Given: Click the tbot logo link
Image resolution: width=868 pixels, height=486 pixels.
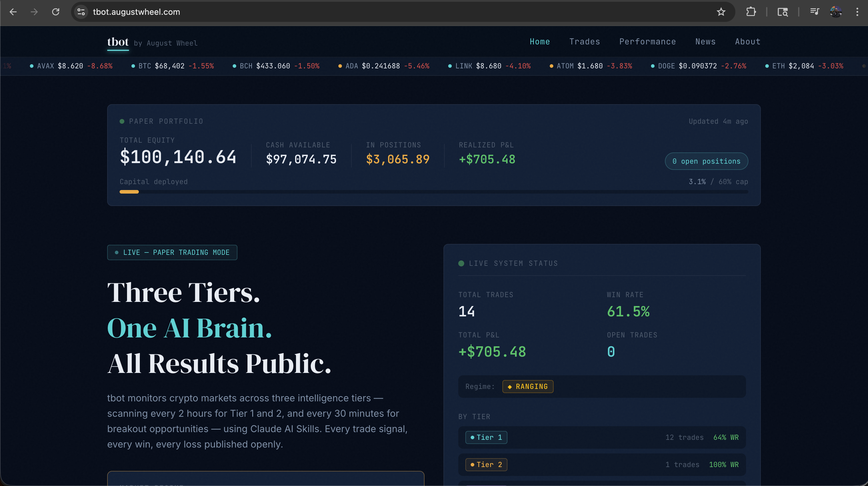Looking at the screenshot, I should pyautogui.click(x=118, y=42).
